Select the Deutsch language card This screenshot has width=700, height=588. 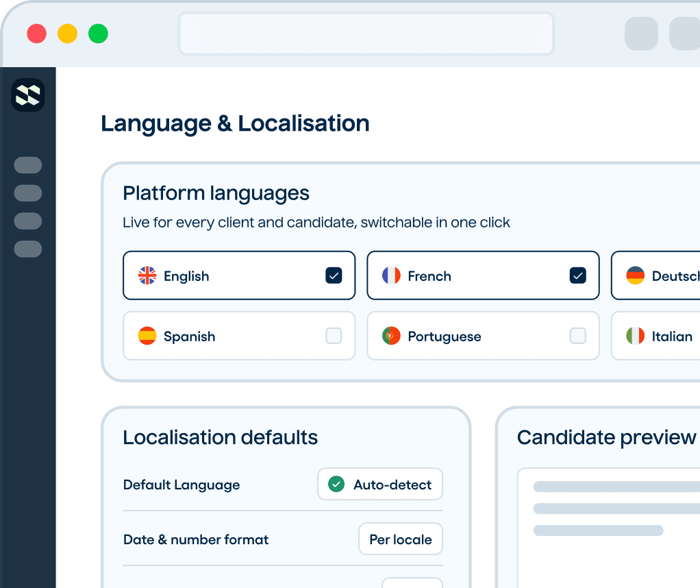(655, 275)
